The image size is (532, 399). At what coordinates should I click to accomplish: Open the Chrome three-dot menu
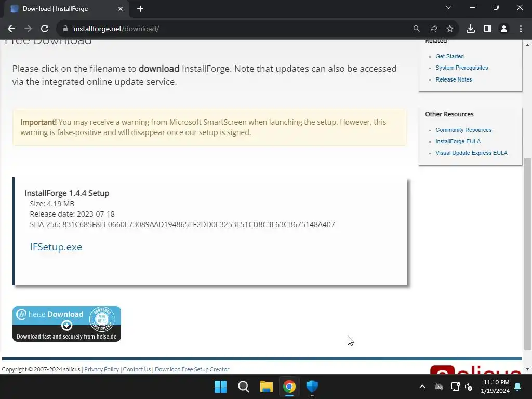tap(521, 29)
